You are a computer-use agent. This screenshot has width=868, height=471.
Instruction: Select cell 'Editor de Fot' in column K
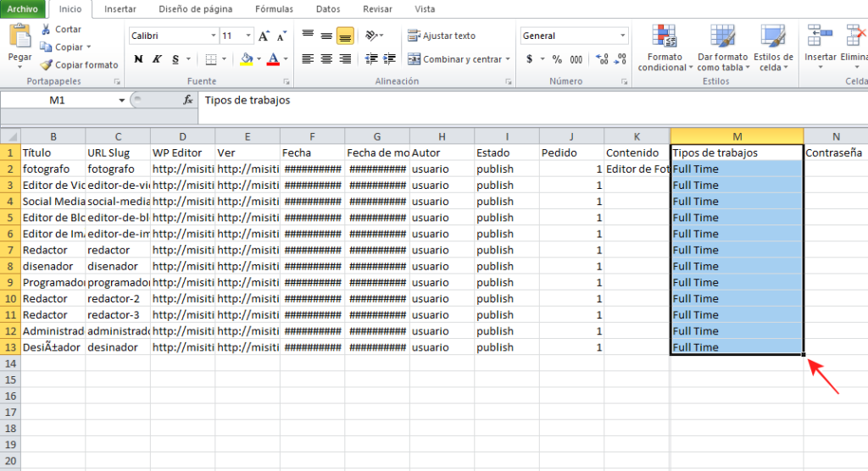tap(637, 169)
